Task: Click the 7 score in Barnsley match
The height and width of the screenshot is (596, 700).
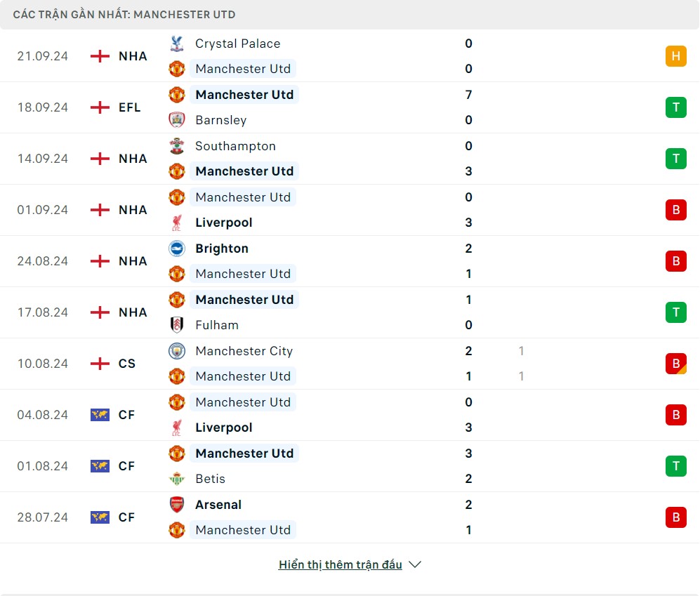Action: [468, 95]
